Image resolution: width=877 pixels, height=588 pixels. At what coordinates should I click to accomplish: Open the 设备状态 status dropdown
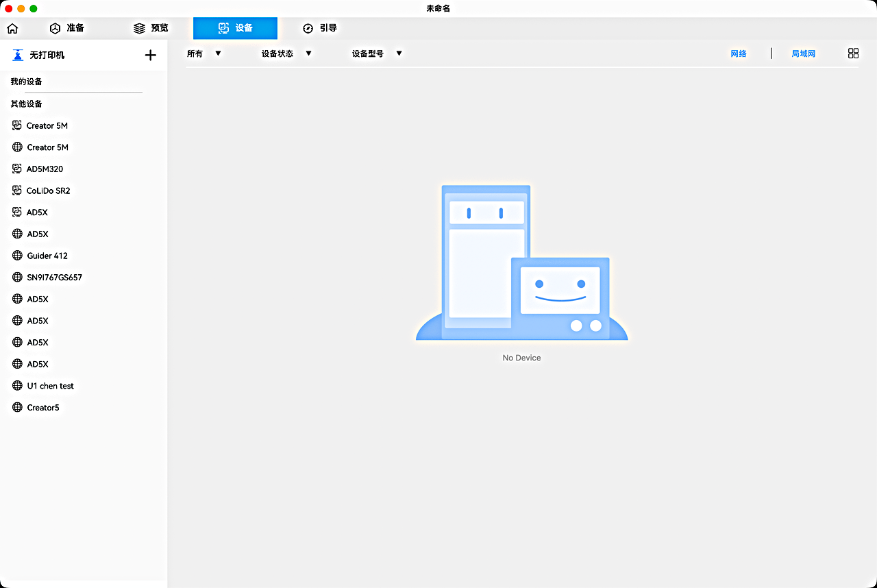pos(286,53)
